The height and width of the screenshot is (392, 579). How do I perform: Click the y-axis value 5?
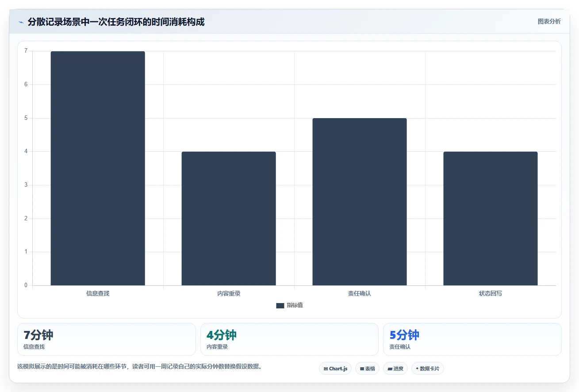[x=26, y=118]
